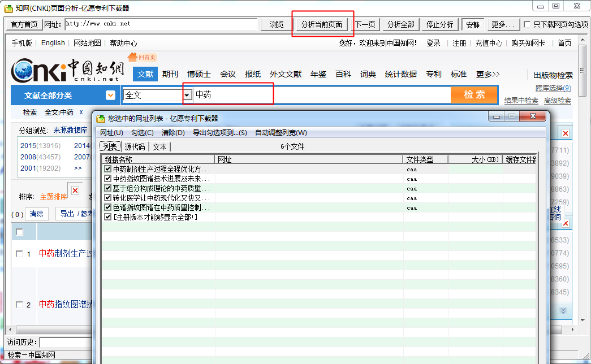Click the orange 回首页 house icon

click(x=132, y=57)
